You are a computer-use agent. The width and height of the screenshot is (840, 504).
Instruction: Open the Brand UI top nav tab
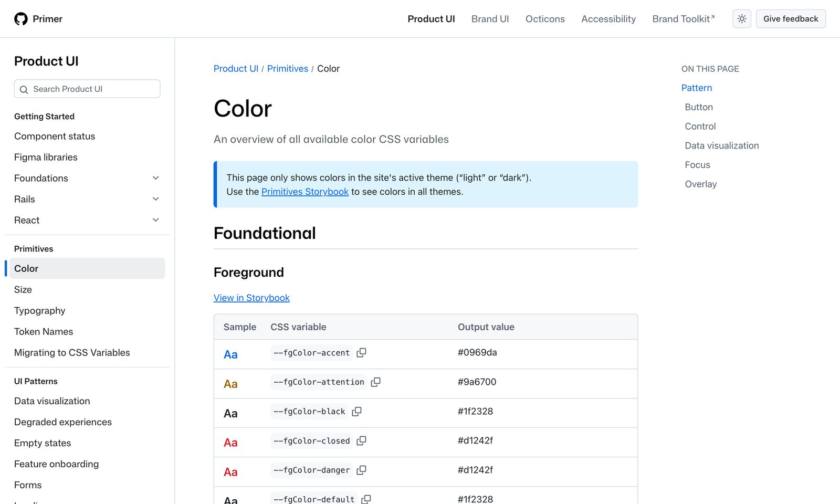[490, 19]
